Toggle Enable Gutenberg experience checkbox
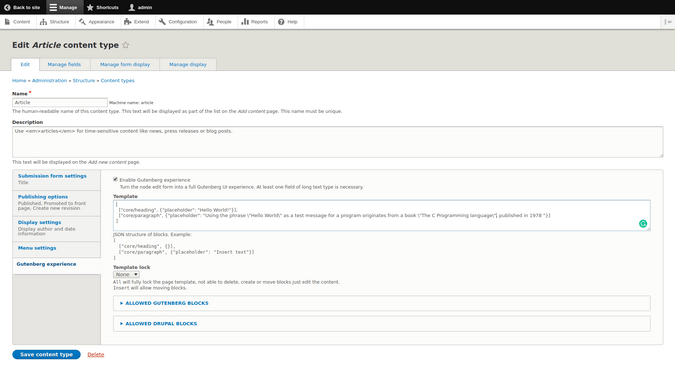 click(115, 179)
